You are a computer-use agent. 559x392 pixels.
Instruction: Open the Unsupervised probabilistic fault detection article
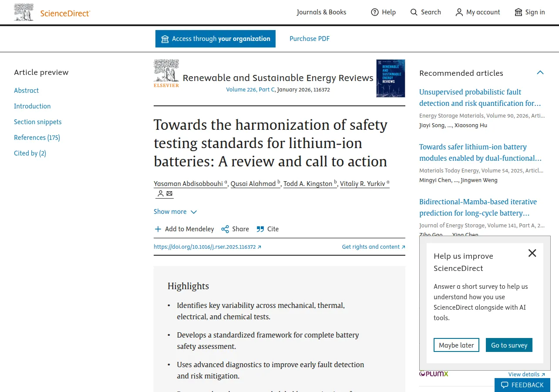point(480,98)
